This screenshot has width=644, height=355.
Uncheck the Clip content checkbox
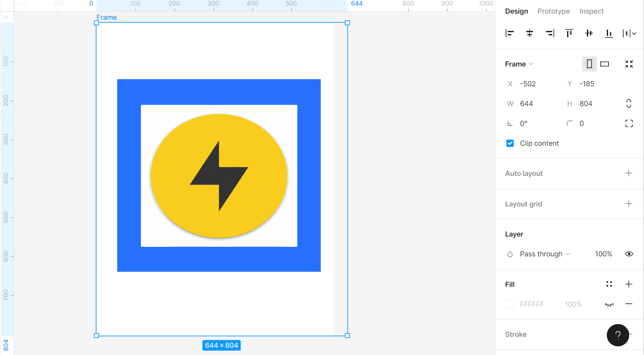[510, 143]
